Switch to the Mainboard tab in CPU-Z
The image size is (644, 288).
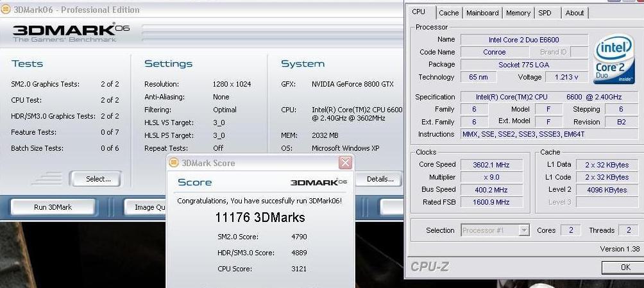[482, 13]
